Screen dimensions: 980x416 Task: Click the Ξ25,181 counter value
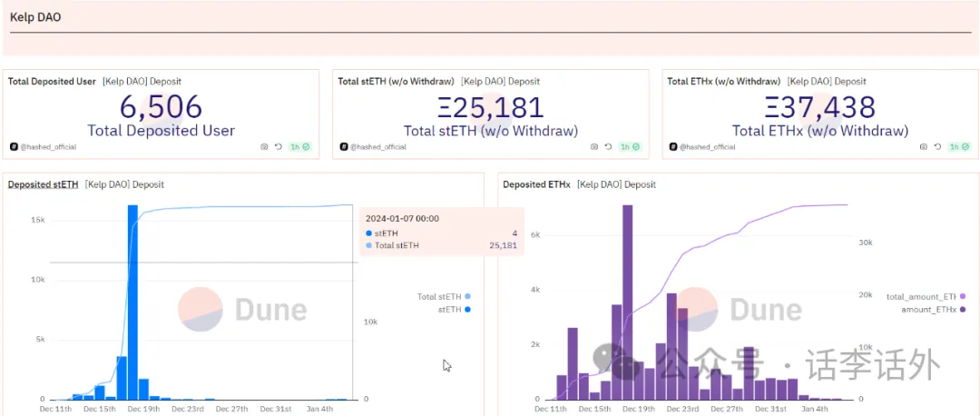[491, 107]
